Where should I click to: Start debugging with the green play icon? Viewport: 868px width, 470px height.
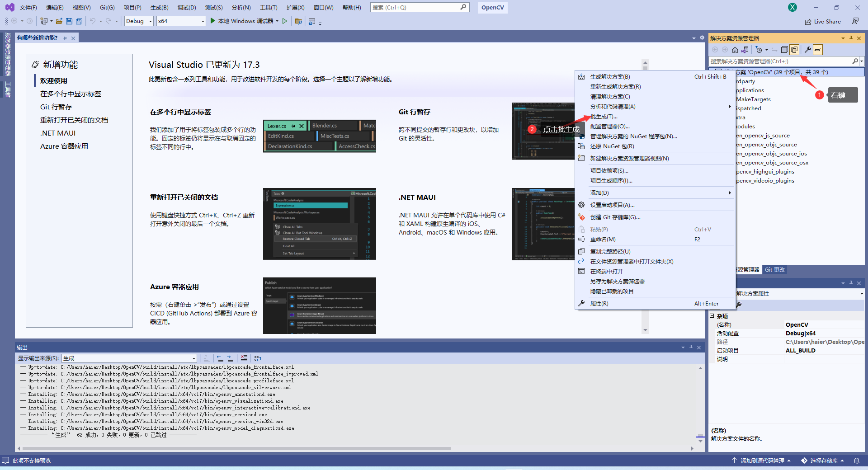click(213, 21)
